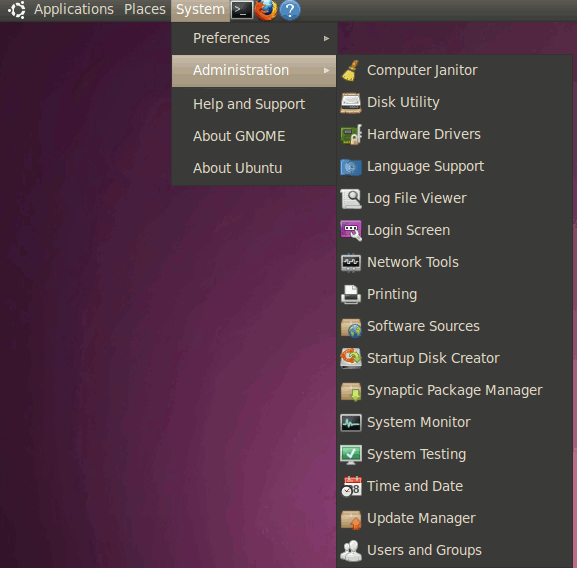Click the Update Manager box icon

[x=351, y=519]
